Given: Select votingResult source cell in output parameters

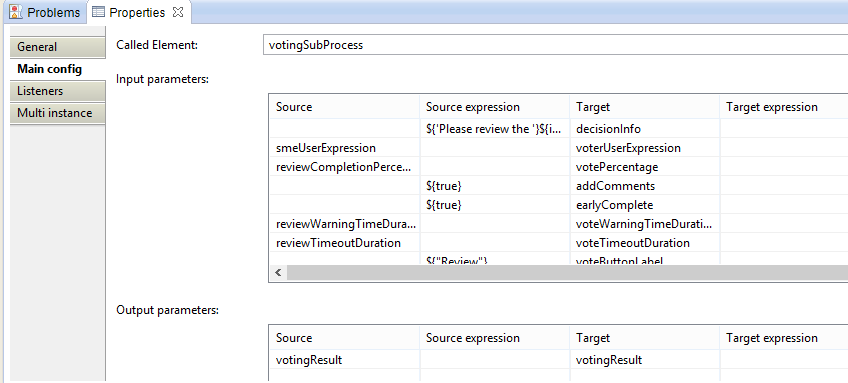Looking at the screenshot, I should pyautogui.click(x=344, y=360).
